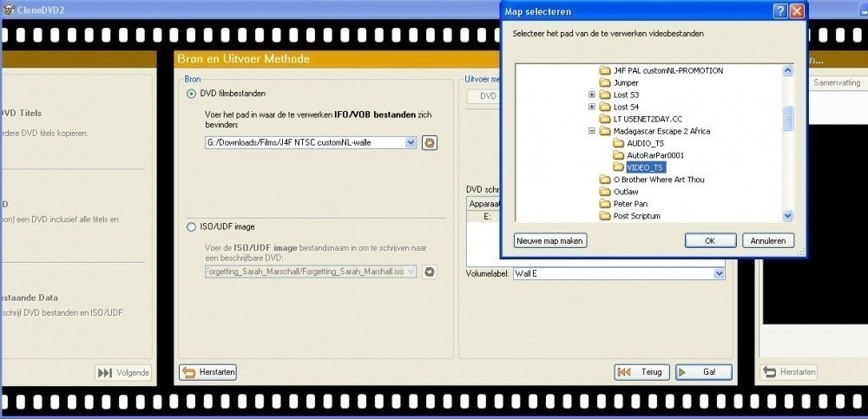
Task: Select the VIDEO_TS folder
Action: [x=645, y=167]
